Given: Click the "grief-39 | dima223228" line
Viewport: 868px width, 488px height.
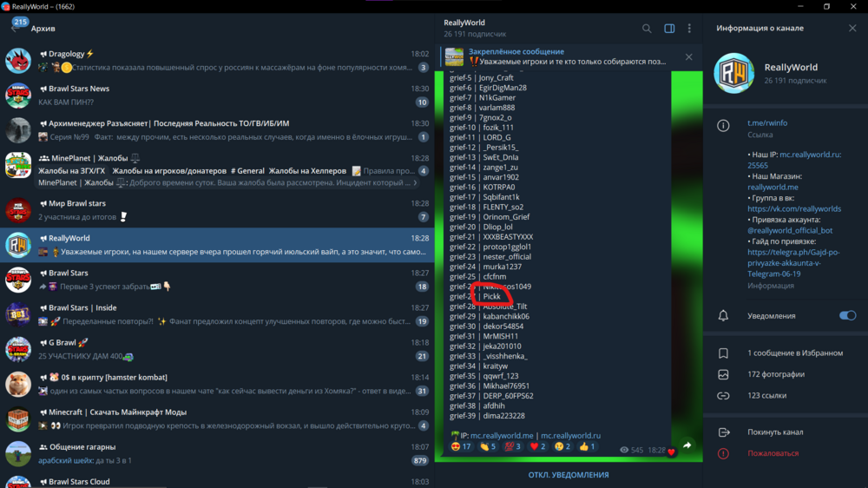Looking at the screenshot, I should [x=487, y=415].
